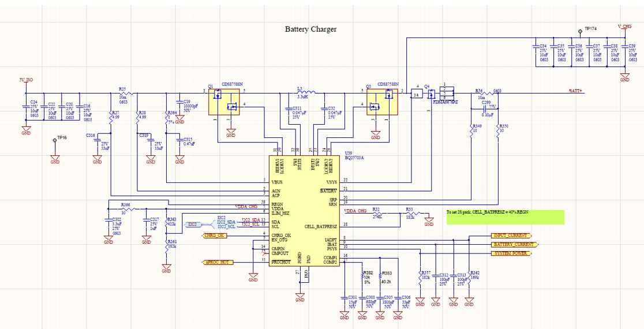Select the Q3 dual MOSFET symbol
The image size is (644, 329).
tap(383, 102)
